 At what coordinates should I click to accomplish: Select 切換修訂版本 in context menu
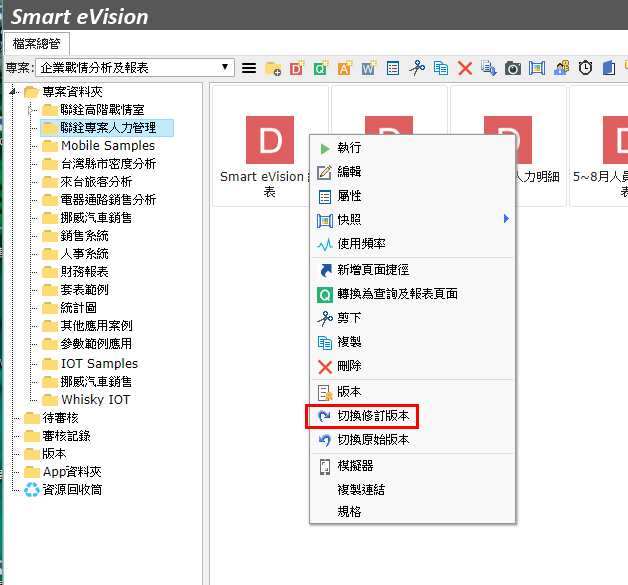coord(372,416)
